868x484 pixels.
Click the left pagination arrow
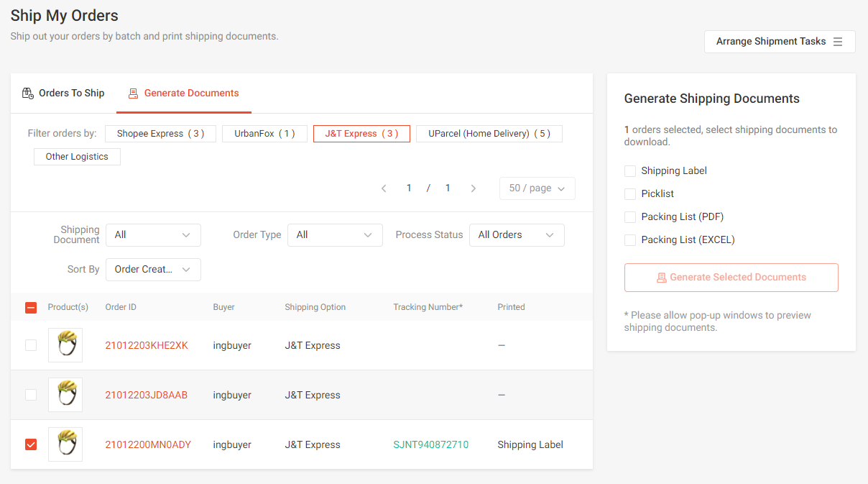[384, 188]
